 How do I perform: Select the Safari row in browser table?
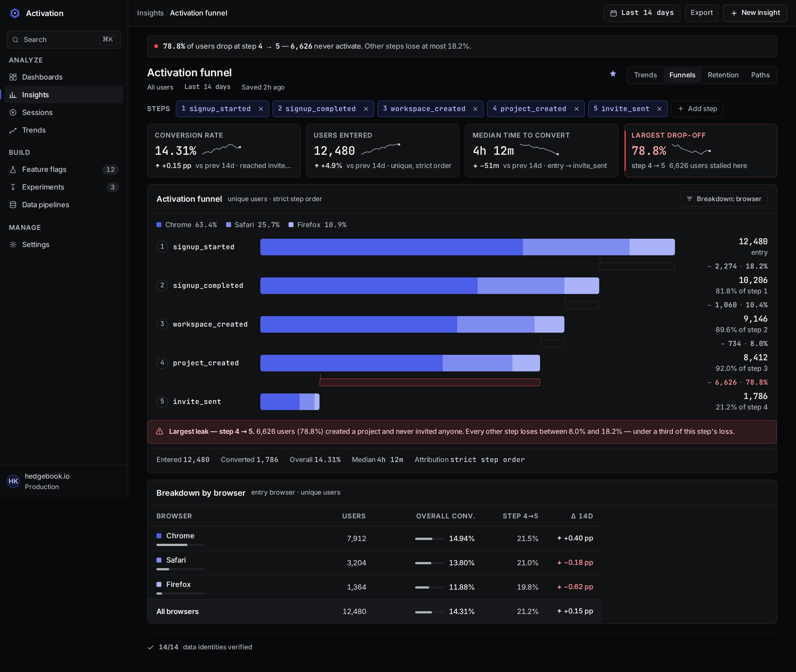[375, 563]
